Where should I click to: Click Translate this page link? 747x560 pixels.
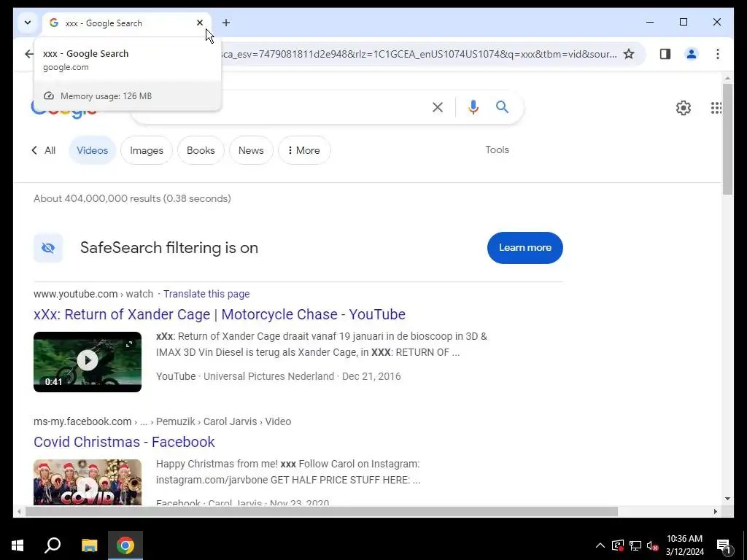point(206,294)
